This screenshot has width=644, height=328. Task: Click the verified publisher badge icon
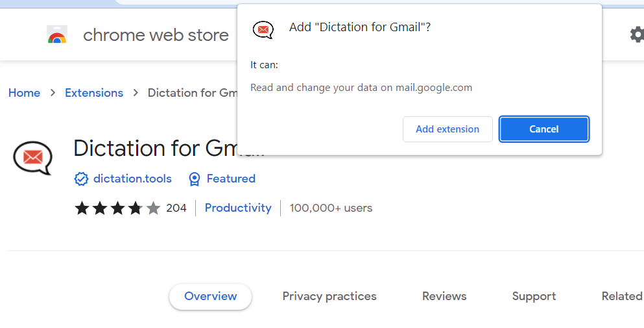[x=81, y=179]
